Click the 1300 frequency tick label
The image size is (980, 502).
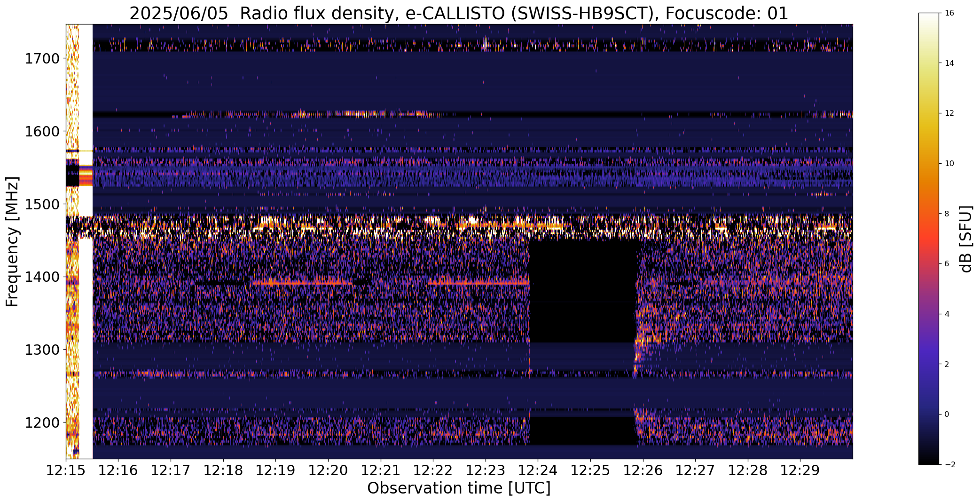click(42, 350)
